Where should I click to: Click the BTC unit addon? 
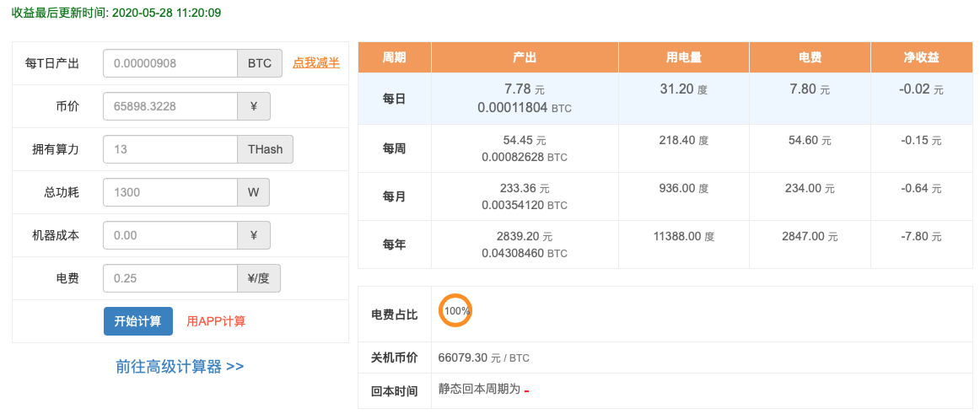260,63
